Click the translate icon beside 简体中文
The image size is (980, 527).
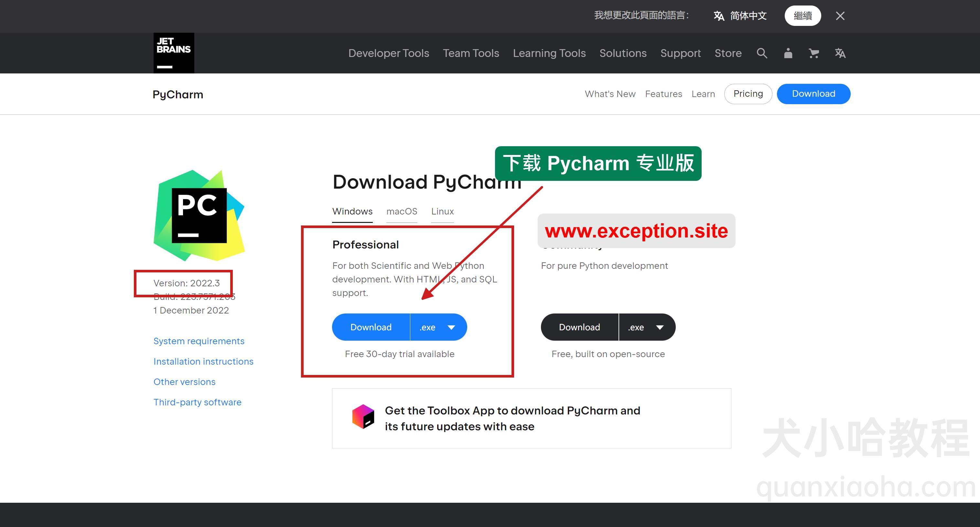719,16
